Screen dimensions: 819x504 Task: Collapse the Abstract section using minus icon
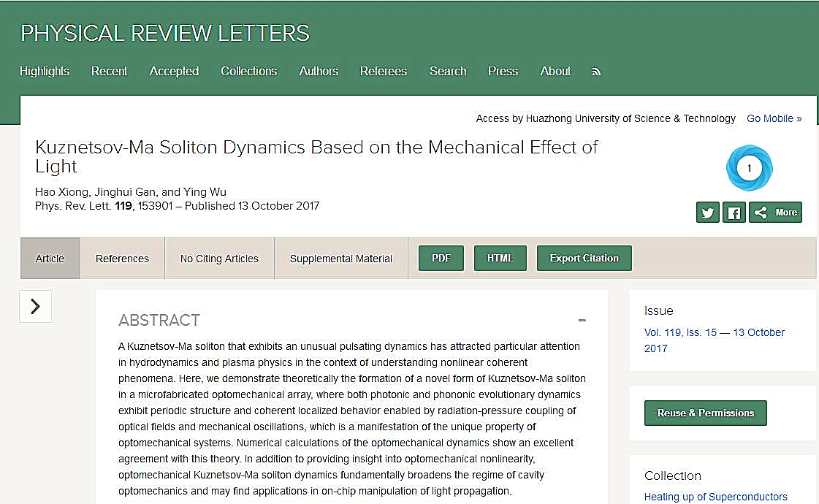pyautogui.click(x=582, y=321)
